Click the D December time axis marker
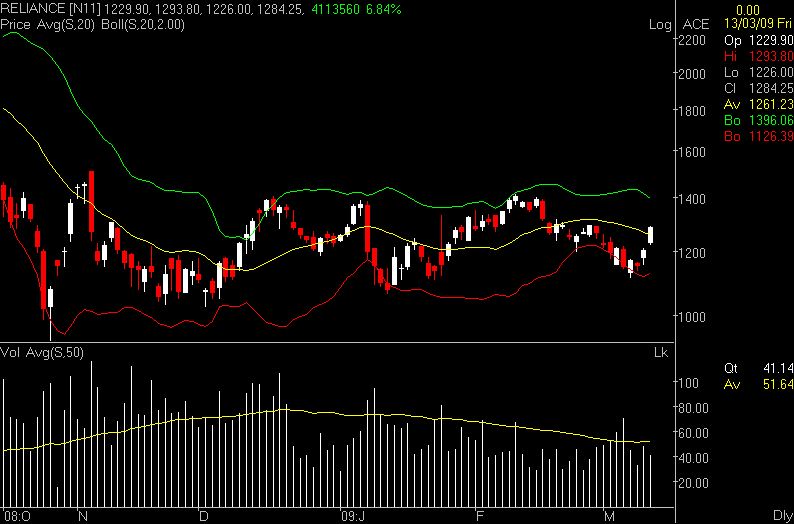 click(x=203, y=516)
